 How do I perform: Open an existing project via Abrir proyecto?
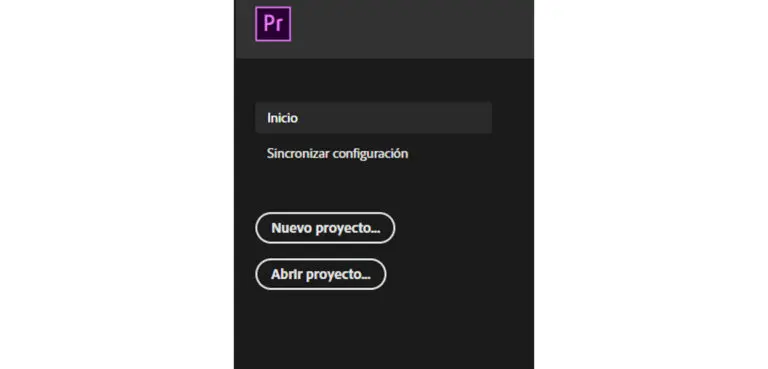(321, 274)
